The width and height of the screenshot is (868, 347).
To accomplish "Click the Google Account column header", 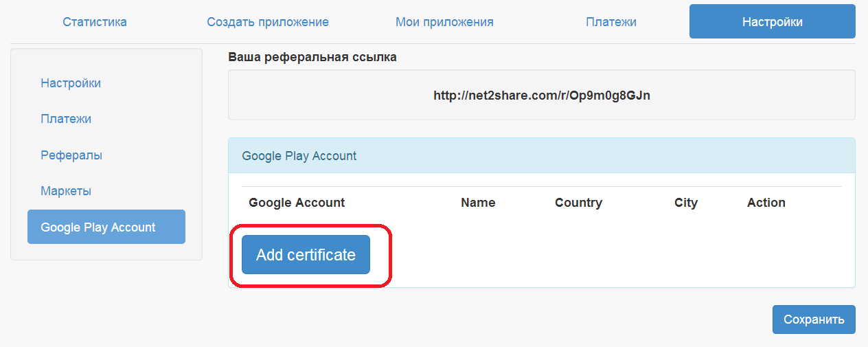I will tap(297, 203).
